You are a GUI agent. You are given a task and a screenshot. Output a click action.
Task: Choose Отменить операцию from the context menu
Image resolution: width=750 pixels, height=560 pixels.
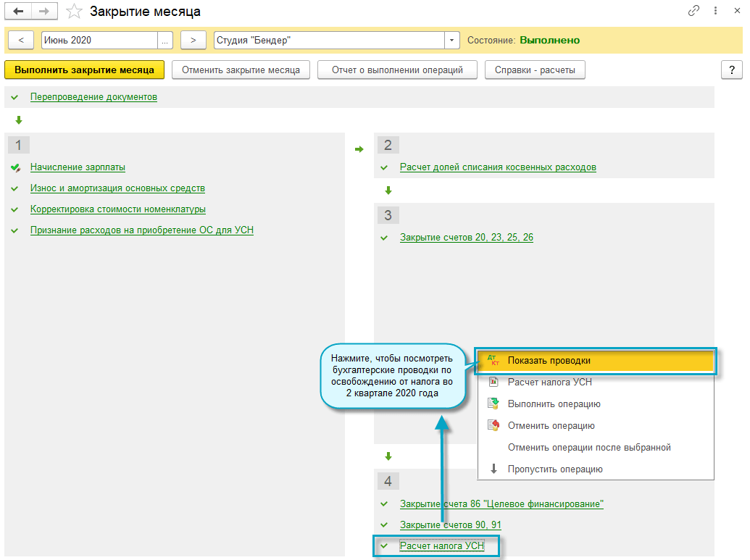[596, 426]
